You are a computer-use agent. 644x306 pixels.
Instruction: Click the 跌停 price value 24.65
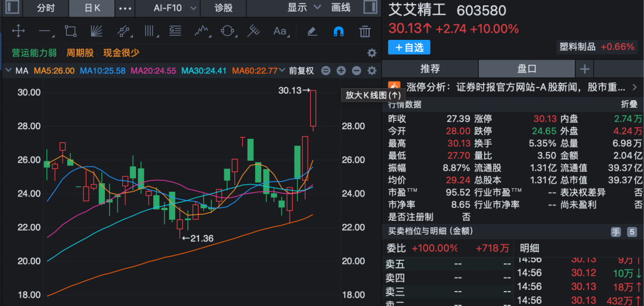click(544, 131)
